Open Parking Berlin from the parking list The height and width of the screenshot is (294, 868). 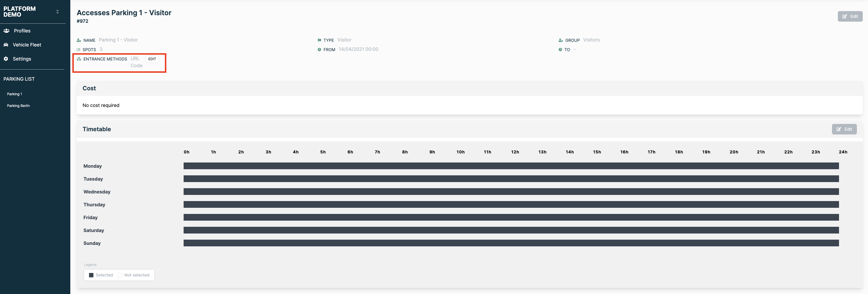(x=18, y=106)
